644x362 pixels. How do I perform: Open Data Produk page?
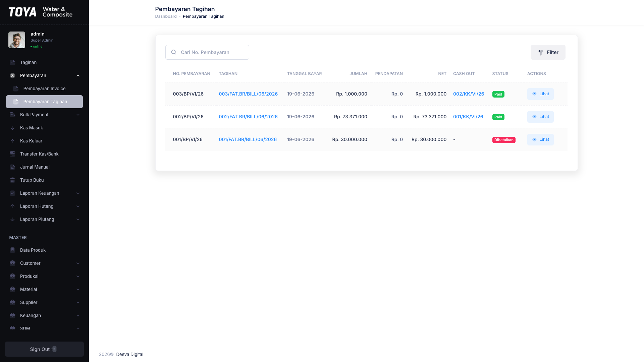(44, 250)
